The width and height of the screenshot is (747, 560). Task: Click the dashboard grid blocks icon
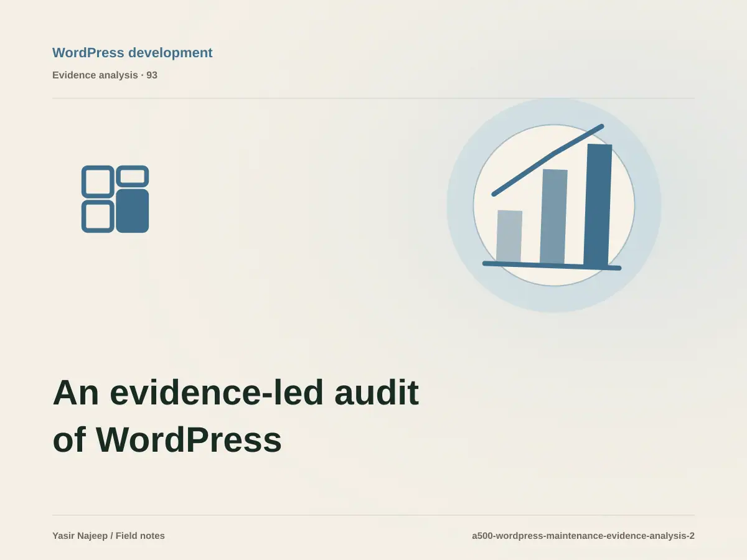click(x=115, y=199)
